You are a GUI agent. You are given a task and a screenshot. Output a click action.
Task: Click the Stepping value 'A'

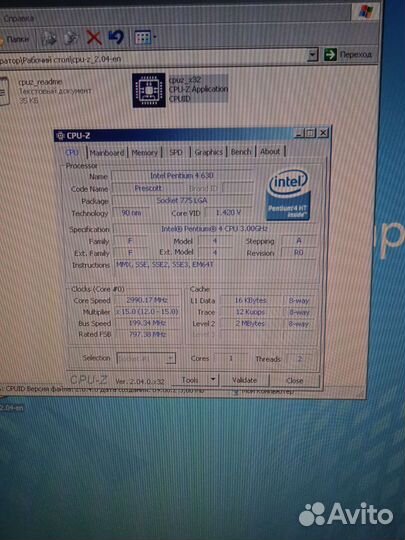coord(299,240)
